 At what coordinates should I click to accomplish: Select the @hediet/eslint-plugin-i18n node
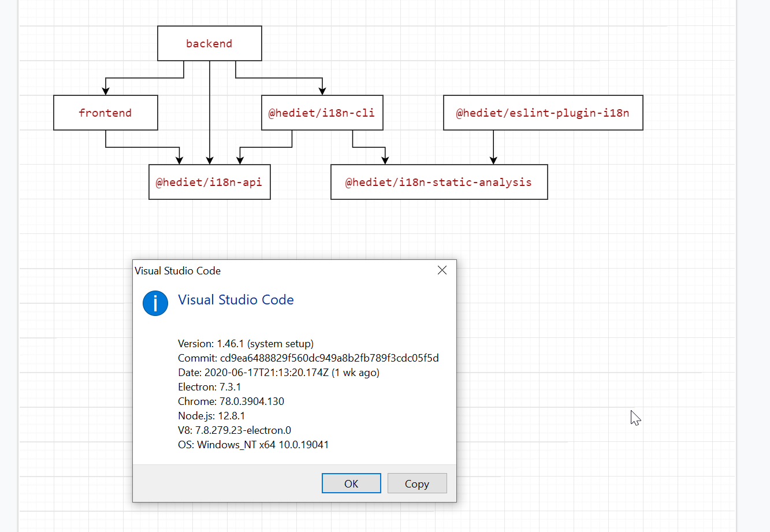pos(542,113)
